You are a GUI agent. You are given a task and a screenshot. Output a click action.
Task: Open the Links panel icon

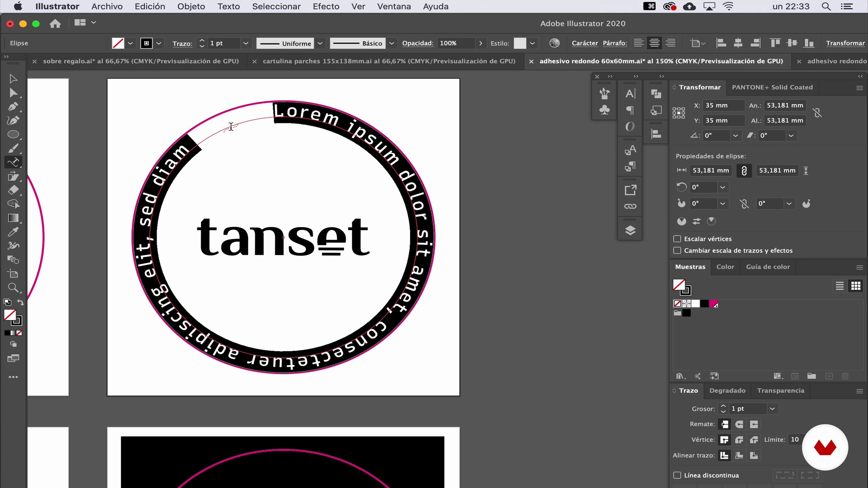630,206
